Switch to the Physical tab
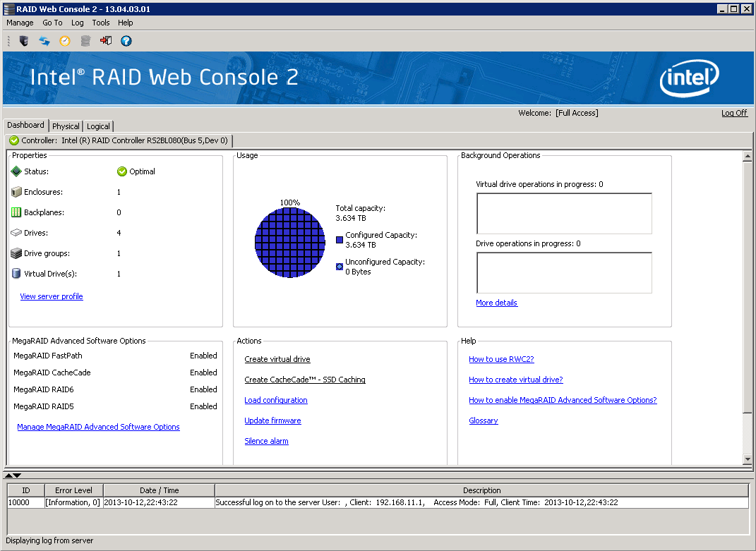The image size is (756, 551). coord(66,126)
